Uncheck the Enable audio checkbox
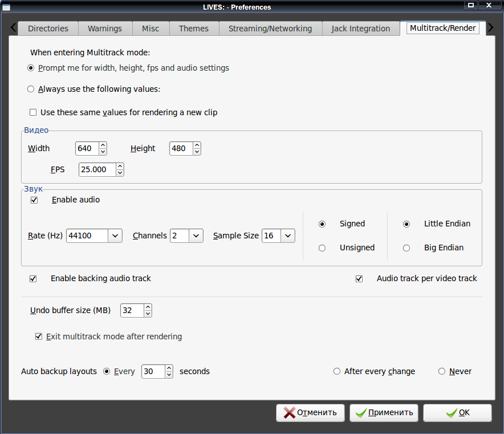Image resolution: width=504 pixels, height=434 pixels. click(34, 200)
